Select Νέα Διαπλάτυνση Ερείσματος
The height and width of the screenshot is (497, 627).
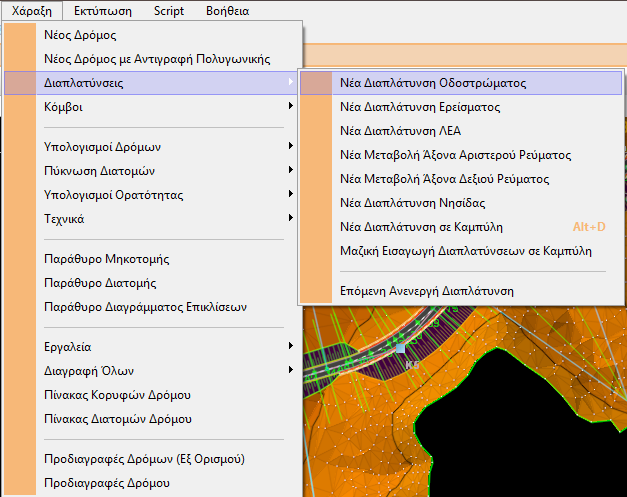[461, 107]
